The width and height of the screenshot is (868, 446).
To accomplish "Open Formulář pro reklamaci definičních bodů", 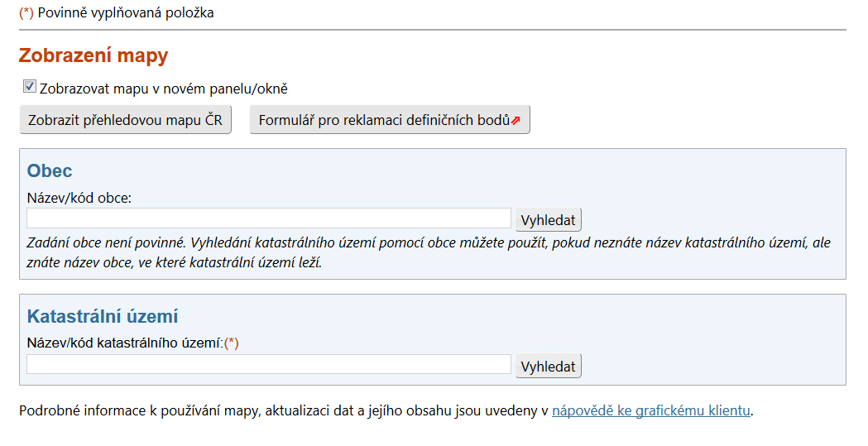I will [x=390, y=120].
